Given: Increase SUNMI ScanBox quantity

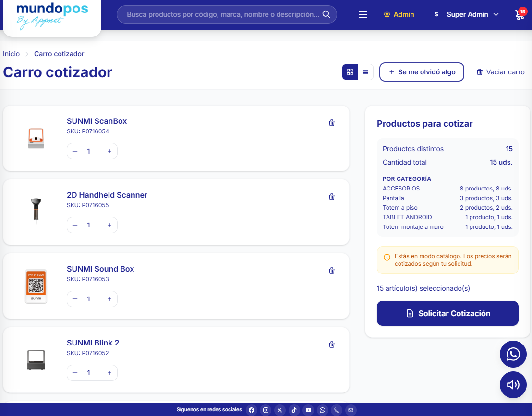Looking at the screenshot, I should [109, 151].
